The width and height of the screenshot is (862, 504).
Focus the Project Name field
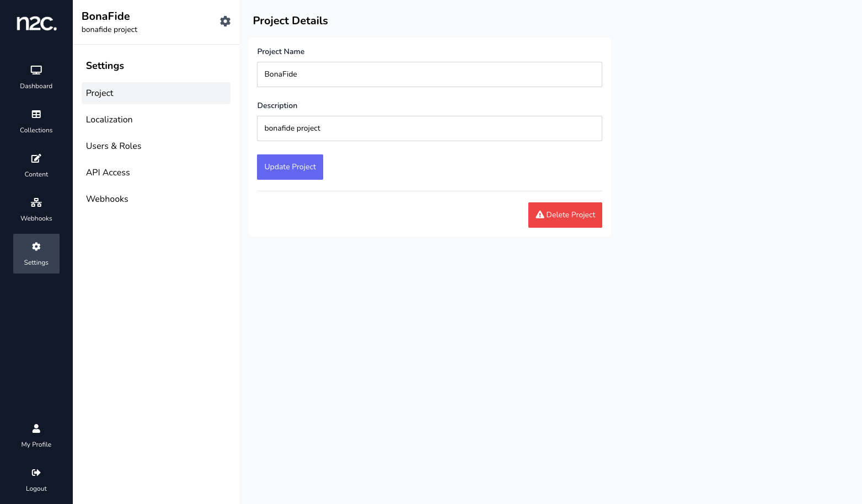pyautogui.click(x=429, y=74)
